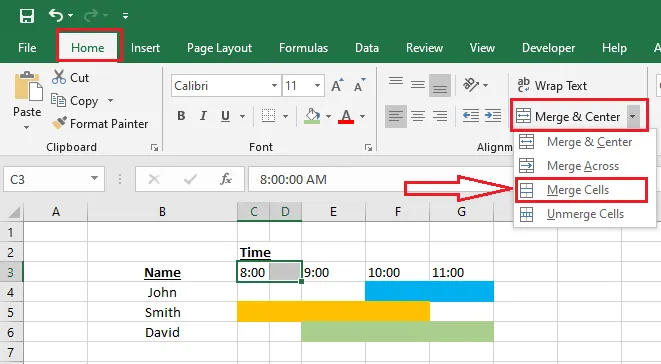
Task: Select column E header
Action: [333, 212]
